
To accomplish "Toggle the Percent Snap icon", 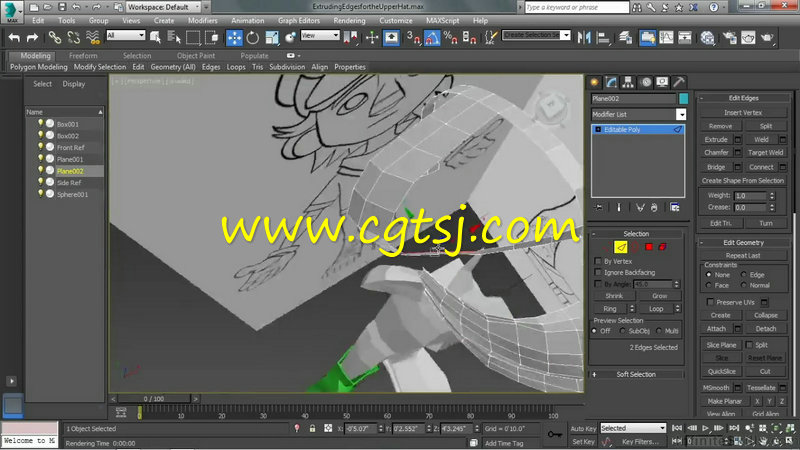I will (450, 37).
